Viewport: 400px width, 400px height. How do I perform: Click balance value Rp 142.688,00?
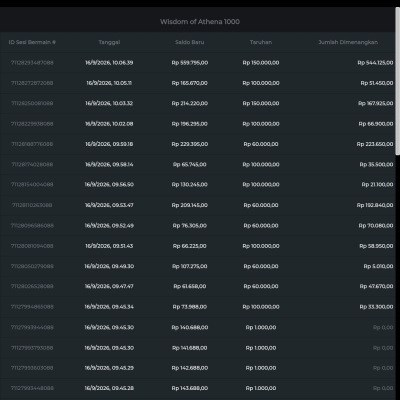tap(190, 368)
